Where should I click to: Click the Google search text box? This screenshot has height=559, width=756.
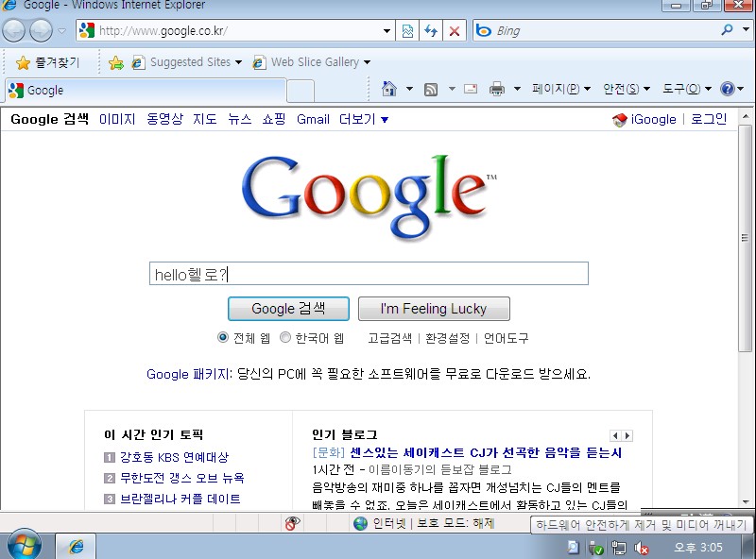coord(369,274)
